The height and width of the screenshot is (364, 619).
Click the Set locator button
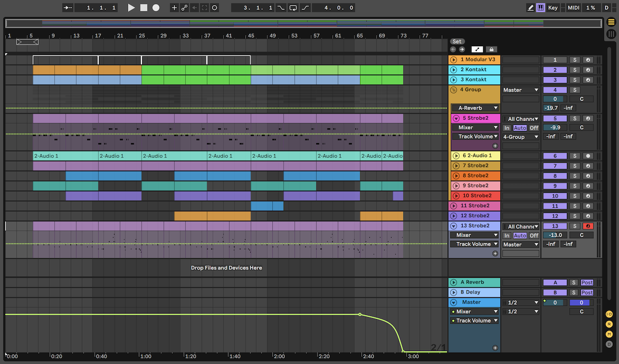click(x=457, y=41)
